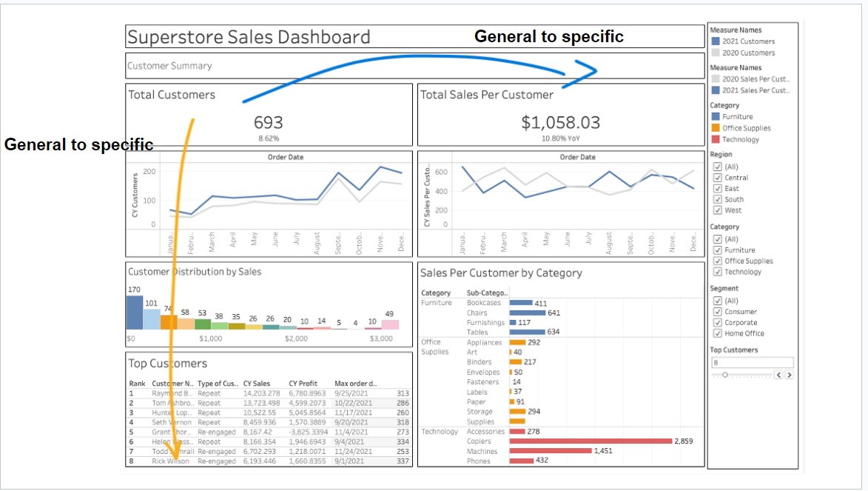Uncheck the South region filter

pos(718,199)
